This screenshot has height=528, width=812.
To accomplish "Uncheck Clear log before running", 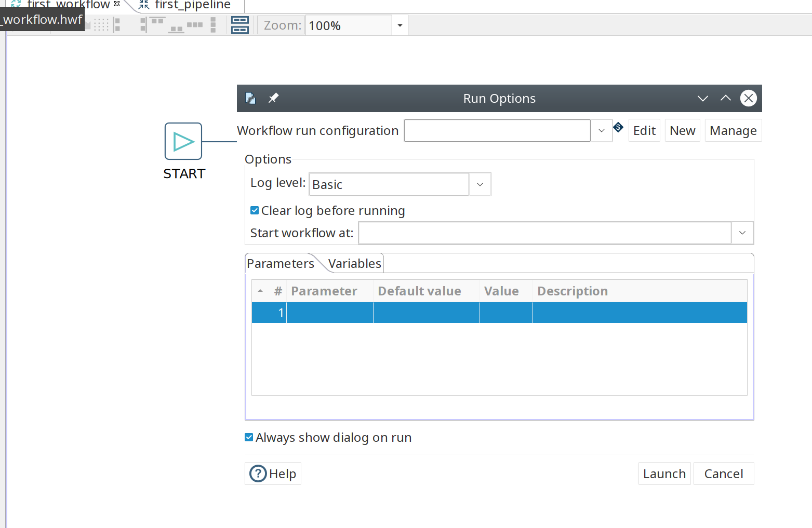I will 255,210.
